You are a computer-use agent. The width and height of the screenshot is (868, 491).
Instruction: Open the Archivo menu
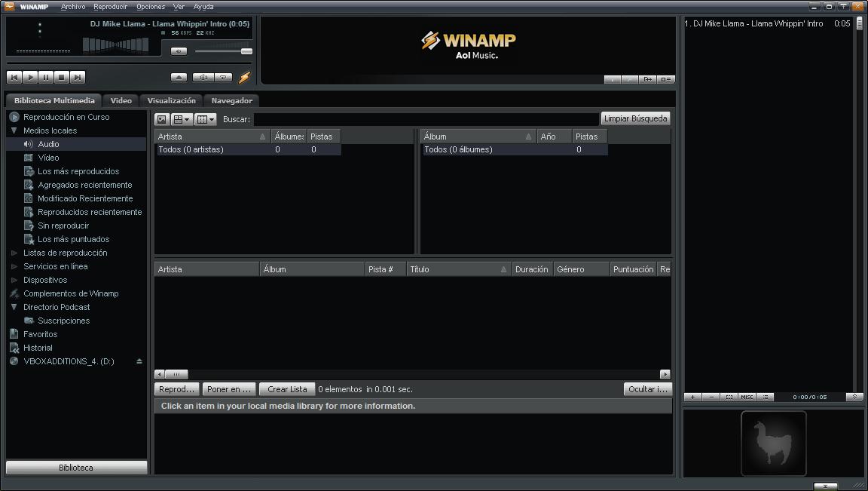73,7
